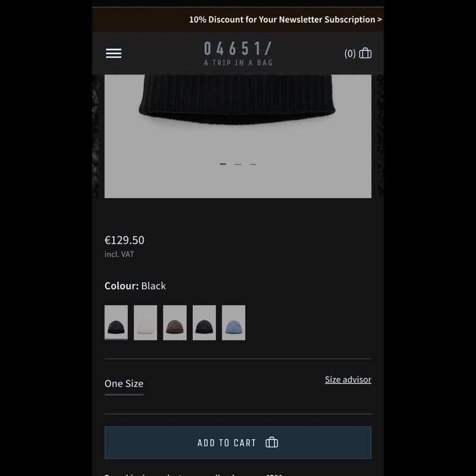Add the beanie with Add to Cart button
The width and height of the screenshot is (476, 476).
click(238, 442)
